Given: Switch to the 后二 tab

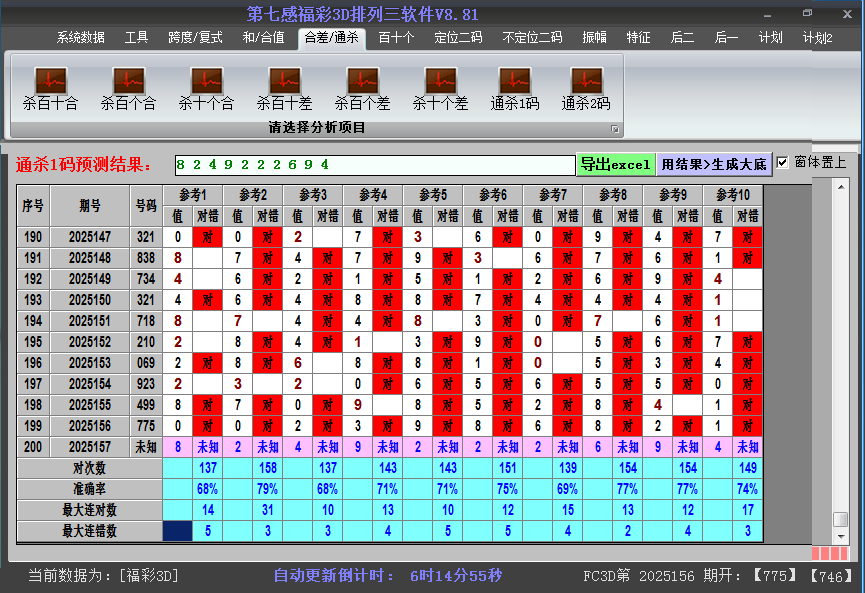Looking at the screenshot, I should coord(682,38).
